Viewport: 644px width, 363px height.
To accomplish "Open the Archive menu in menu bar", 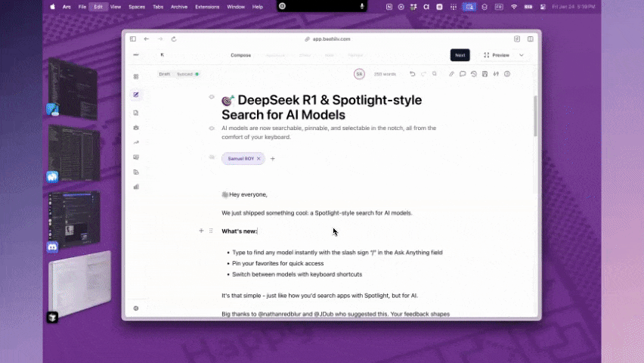I will (179, 7).
